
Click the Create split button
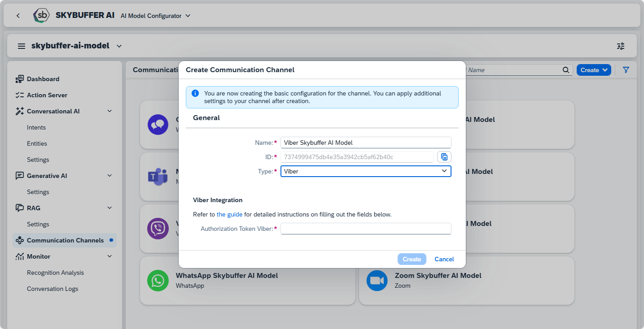594,70
